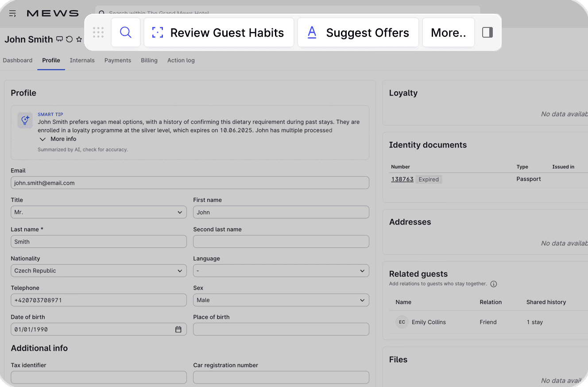
Task: Click into the Email input field
Action: pos(190,183)
